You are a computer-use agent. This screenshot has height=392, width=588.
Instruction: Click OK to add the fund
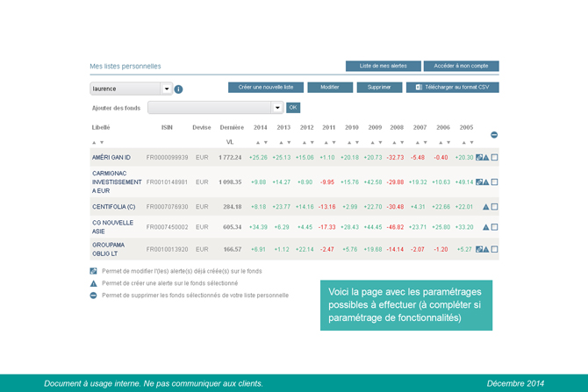click(x=293, y=108)
